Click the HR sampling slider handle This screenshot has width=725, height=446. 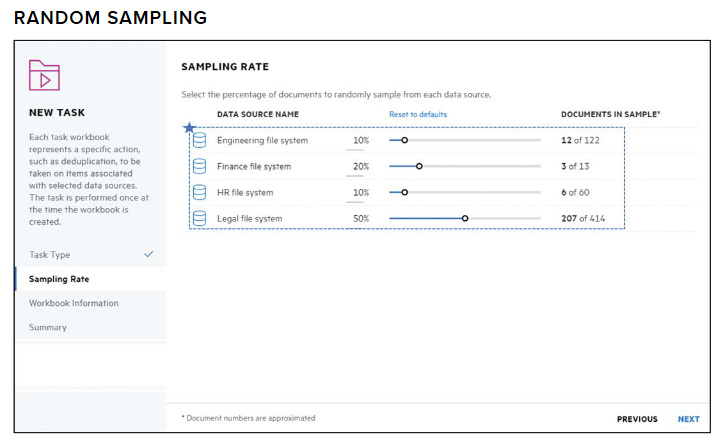[404, 193]
